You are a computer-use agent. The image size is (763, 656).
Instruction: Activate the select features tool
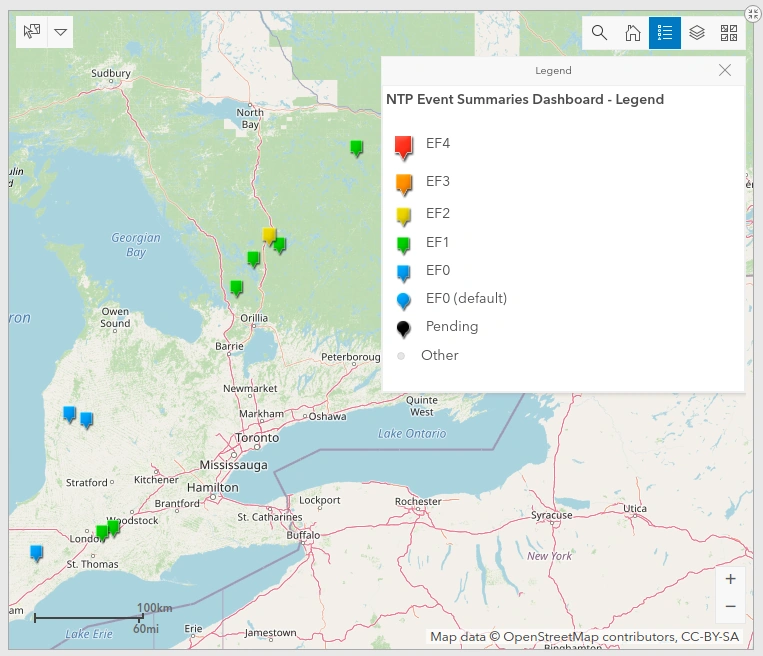[x=32, y=32]
